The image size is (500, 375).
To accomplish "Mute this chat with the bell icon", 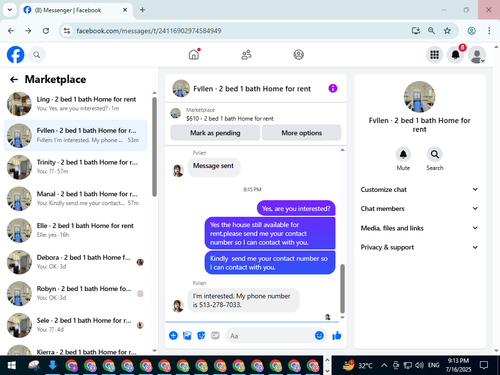I will coord(403,155).
